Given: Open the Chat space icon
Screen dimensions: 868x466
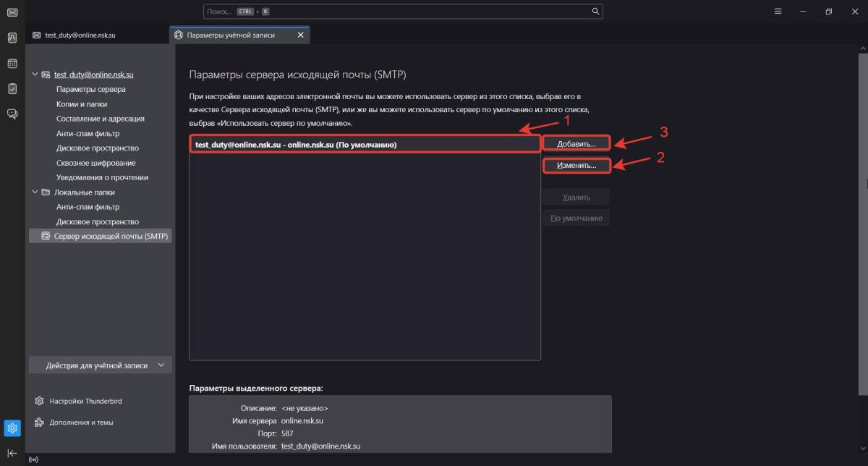Looking at the screenshot, I should [12, 114].
